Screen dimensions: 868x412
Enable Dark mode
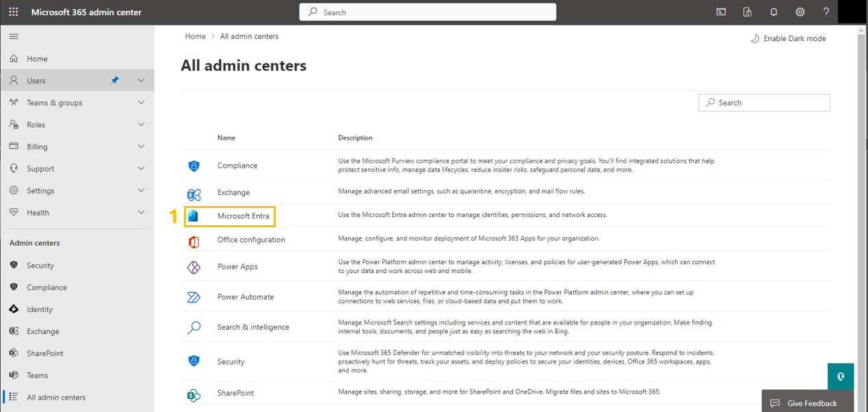[788, 38]
